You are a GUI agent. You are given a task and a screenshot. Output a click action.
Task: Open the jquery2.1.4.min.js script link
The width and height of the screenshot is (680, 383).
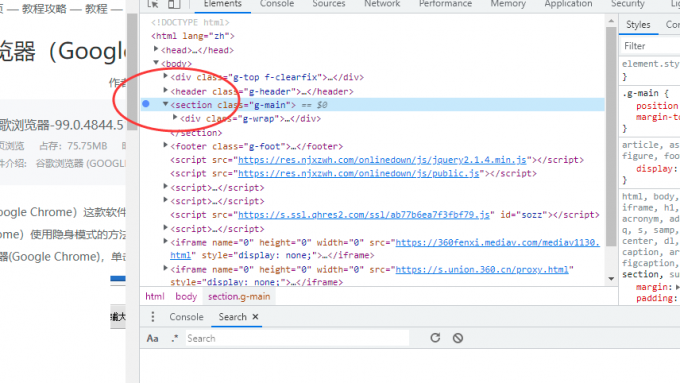click(382, 160)
